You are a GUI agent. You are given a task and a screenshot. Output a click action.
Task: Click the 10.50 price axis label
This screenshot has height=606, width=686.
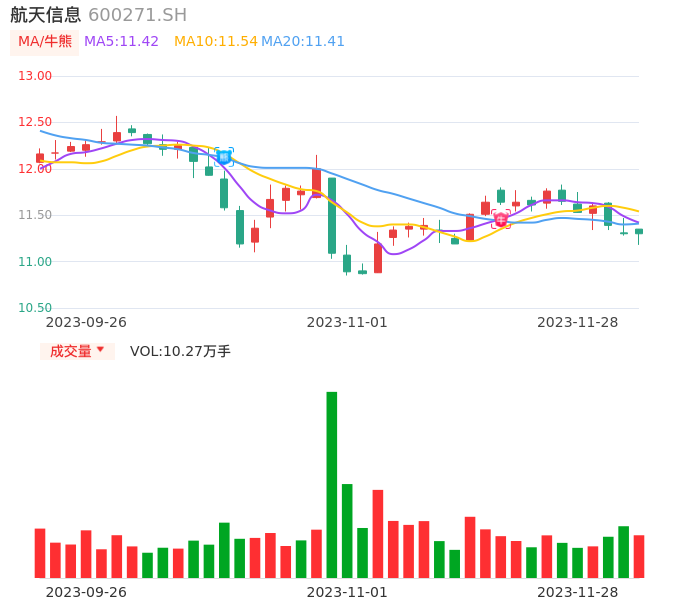[35, 308]
